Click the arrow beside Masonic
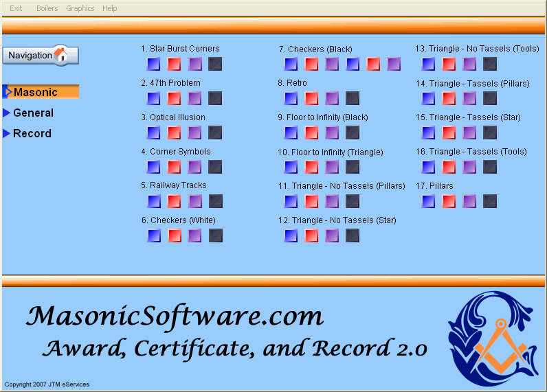Screen dimensions: 547x392 tap(8, 92)
